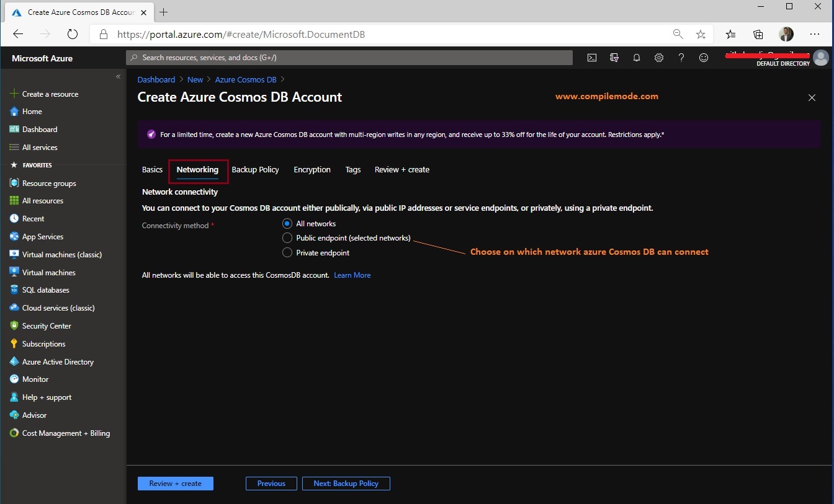Open a new browser tab
The width and height of the screenshot is (834, 504).
click(164, 12)
